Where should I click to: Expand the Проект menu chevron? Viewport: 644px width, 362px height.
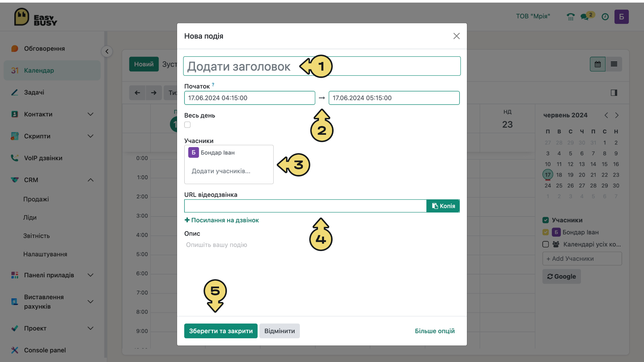coord(91,328)
